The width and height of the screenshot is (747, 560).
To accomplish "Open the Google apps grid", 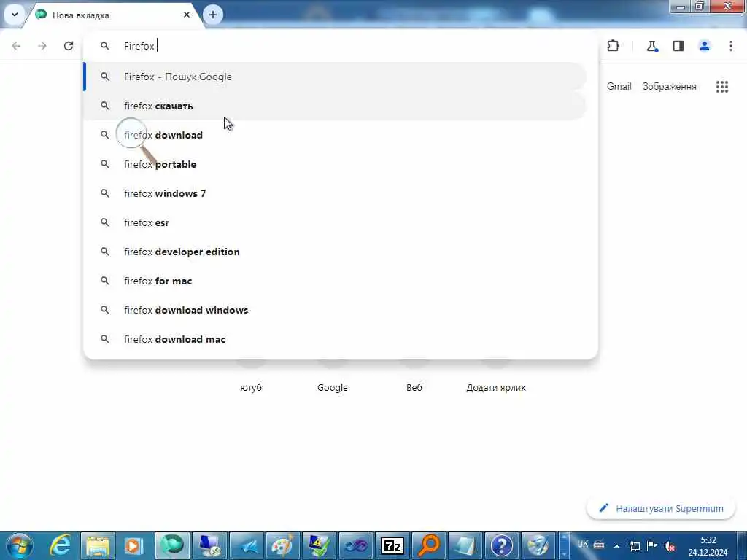I will 722,87.
